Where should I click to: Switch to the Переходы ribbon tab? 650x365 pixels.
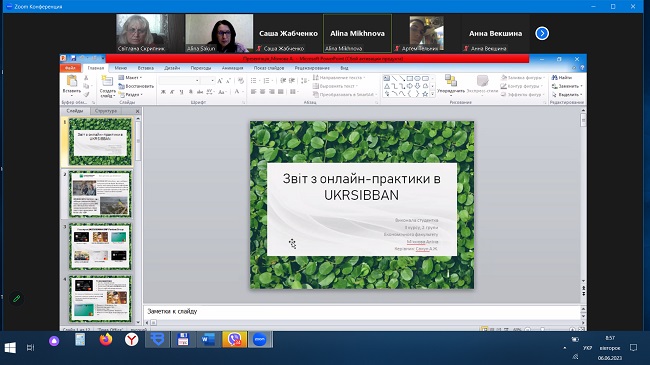point(201,68)
